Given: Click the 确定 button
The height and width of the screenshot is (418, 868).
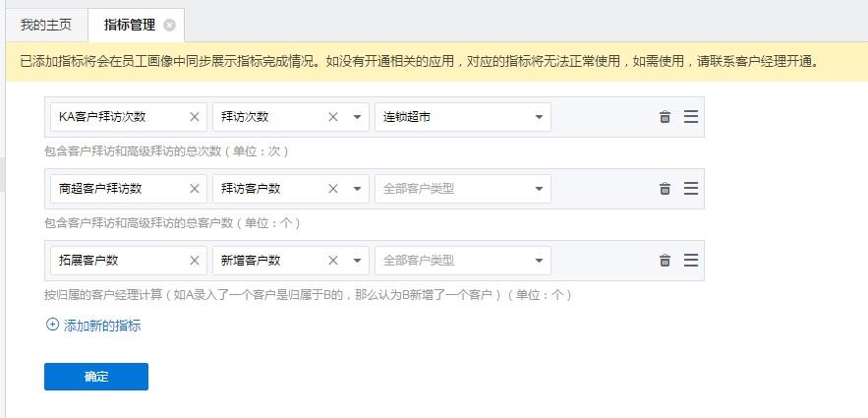Looking at the screenshot, I should point(96,377).
